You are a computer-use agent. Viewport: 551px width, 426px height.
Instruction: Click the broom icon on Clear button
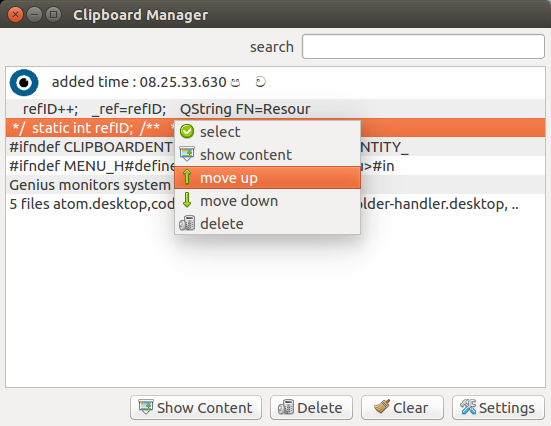click(x=382, y=407)
